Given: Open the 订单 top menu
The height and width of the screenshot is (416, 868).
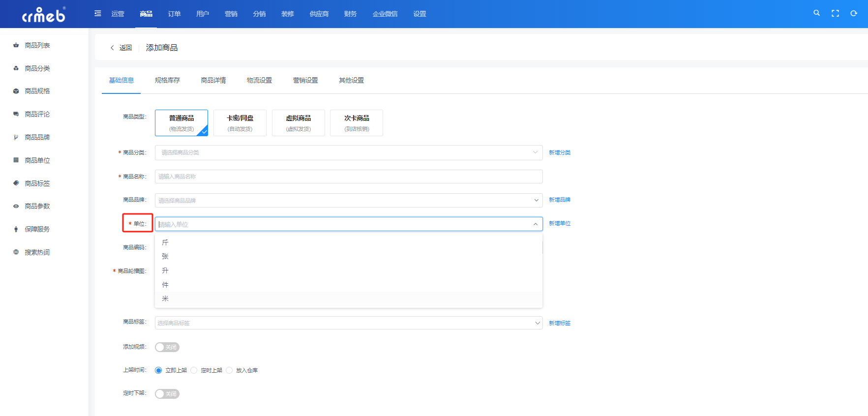Looking at the screenshot, I should click(174, 14).
